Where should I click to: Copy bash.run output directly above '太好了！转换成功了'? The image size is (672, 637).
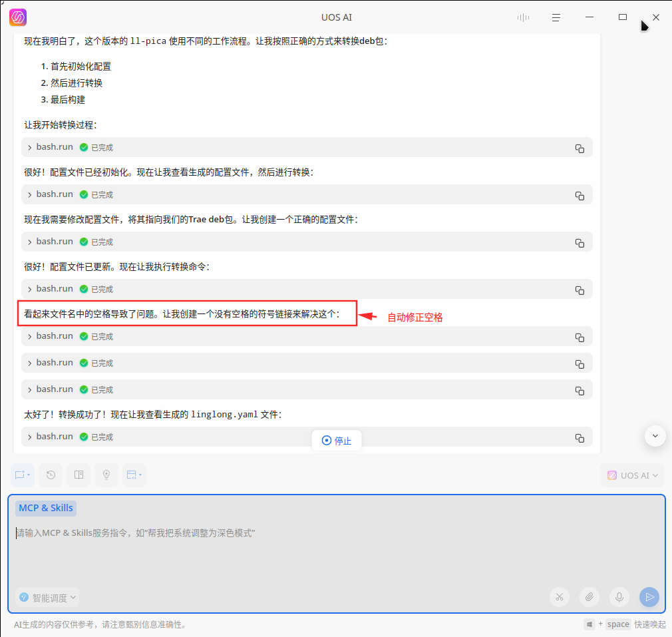pos(580,391)
